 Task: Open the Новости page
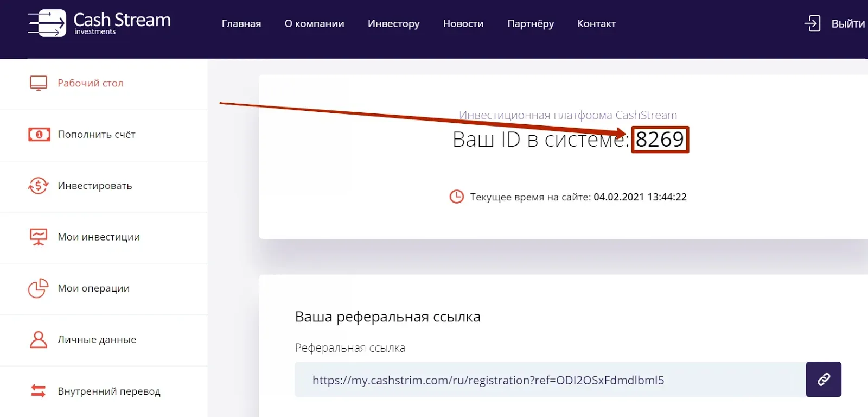[463, 23]
